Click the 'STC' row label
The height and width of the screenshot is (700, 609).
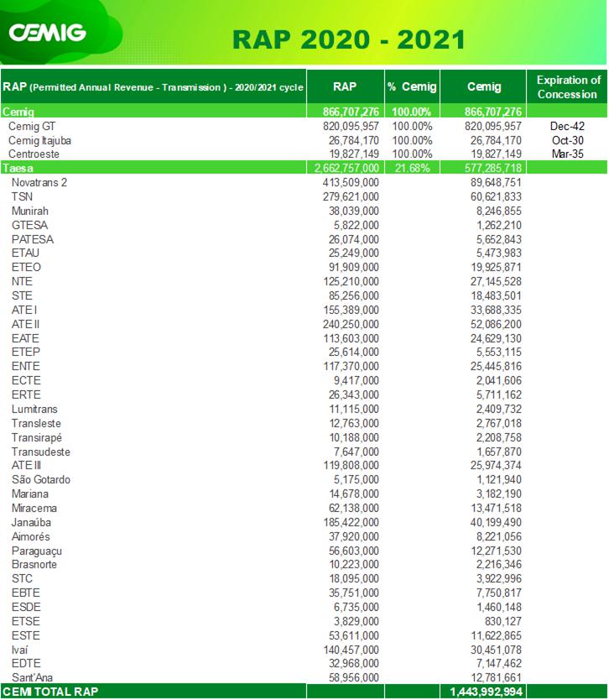(22, 579)
